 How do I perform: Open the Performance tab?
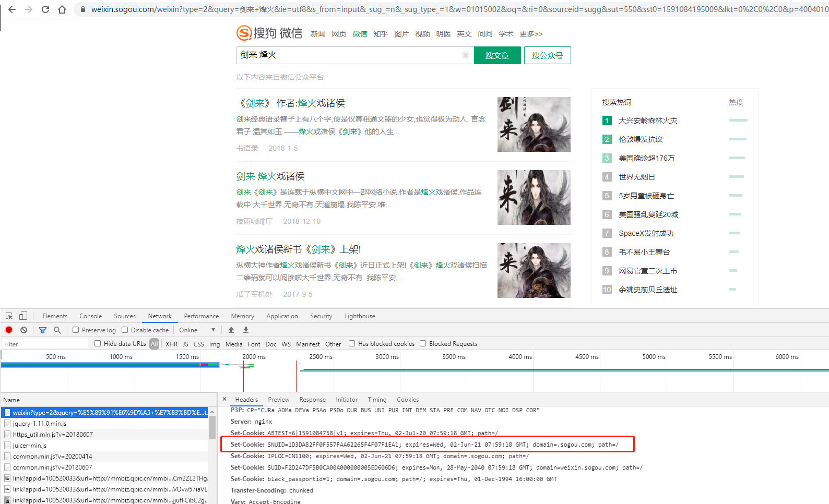click(202, 316)
